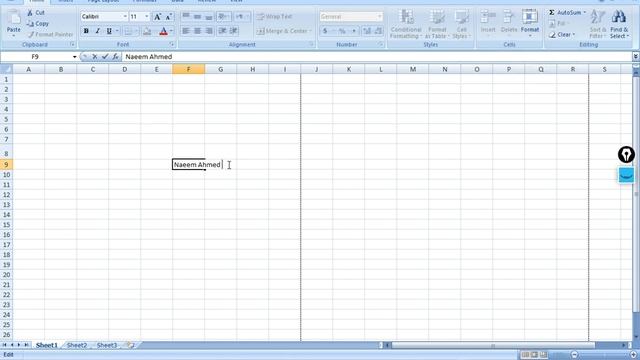Image resolution: width=640 pixels, height=360 pixels.
Task: Toggle Underline formatting
Action: point(109,31)
